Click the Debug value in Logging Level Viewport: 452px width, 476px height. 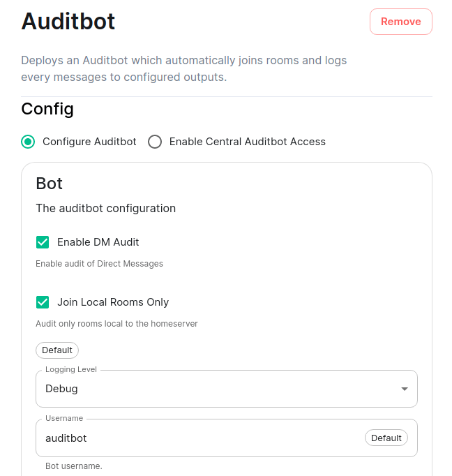tap(61, 389)
